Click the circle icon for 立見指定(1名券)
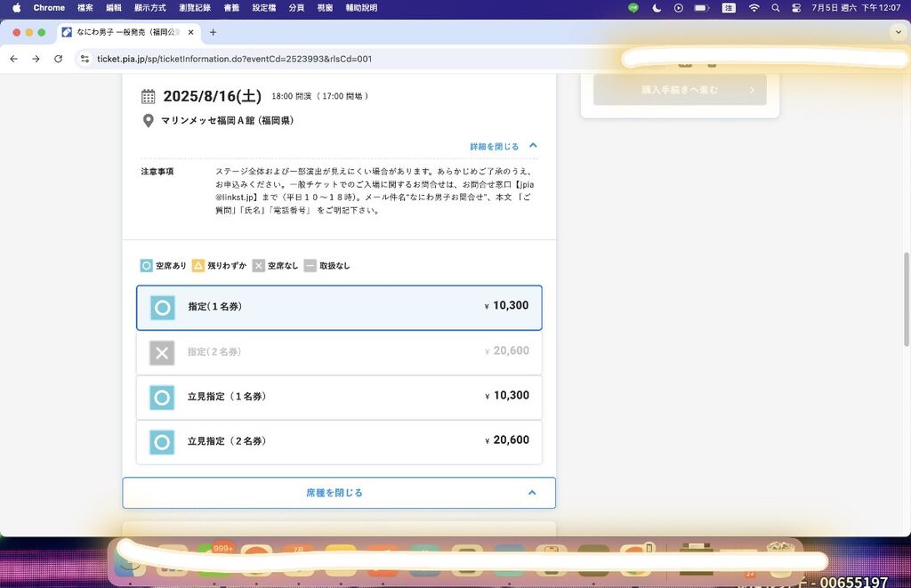The height and width of the screenshot is (588, 911). click(x=162, y=398)
